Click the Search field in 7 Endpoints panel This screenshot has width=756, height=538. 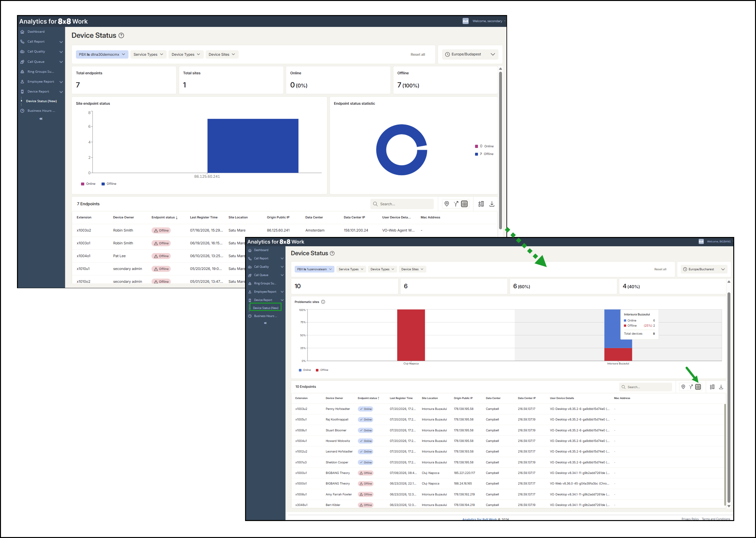(x=402, y=204)
